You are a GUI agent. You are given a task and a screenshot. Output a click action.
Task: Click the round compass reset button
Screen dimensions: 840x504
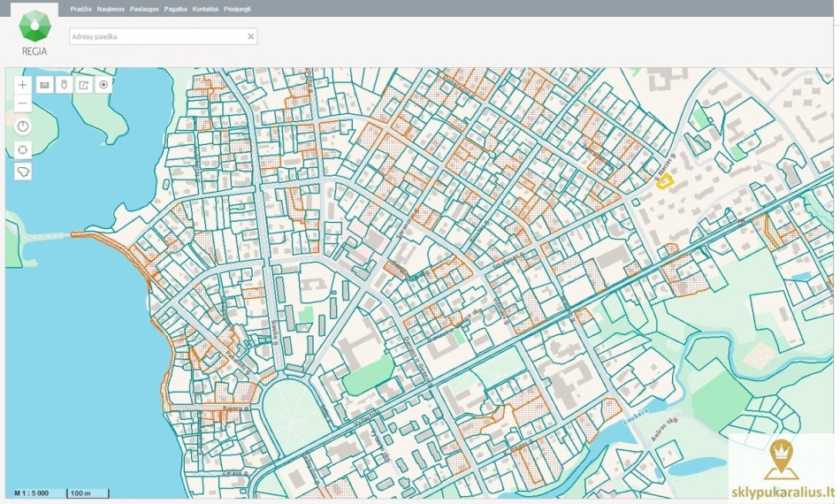(x=22, y=126)
